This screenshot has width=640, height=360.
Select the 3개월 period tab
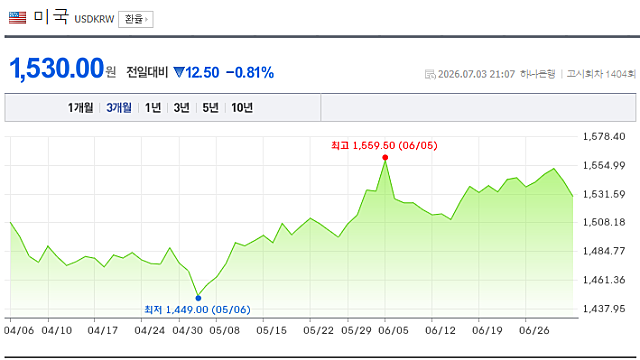[x=119, y=108]
